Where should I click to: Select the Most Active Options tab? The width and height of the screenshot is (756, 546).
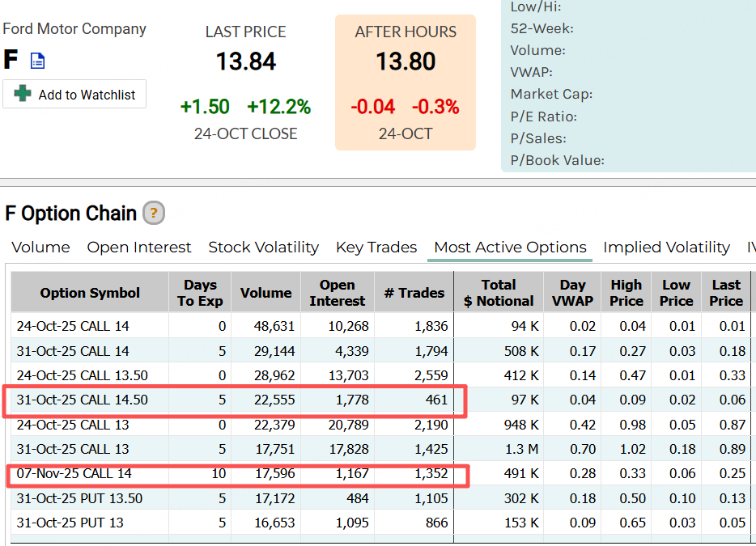[x=510, y=248]
